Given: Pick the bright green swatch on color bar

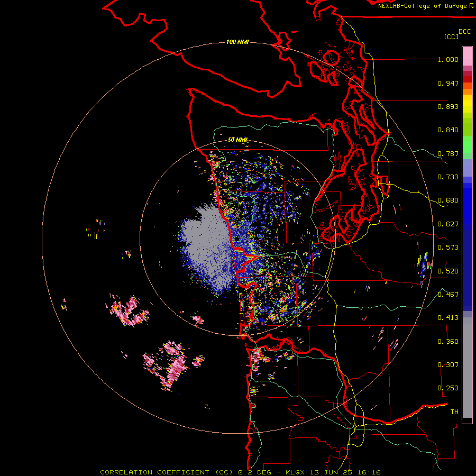Looking at the screenshot, I should (467, 144).
